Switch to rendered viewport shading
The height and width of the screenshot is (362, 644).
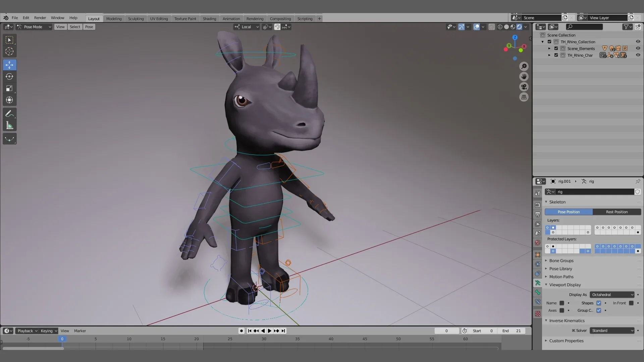(519, 27)
